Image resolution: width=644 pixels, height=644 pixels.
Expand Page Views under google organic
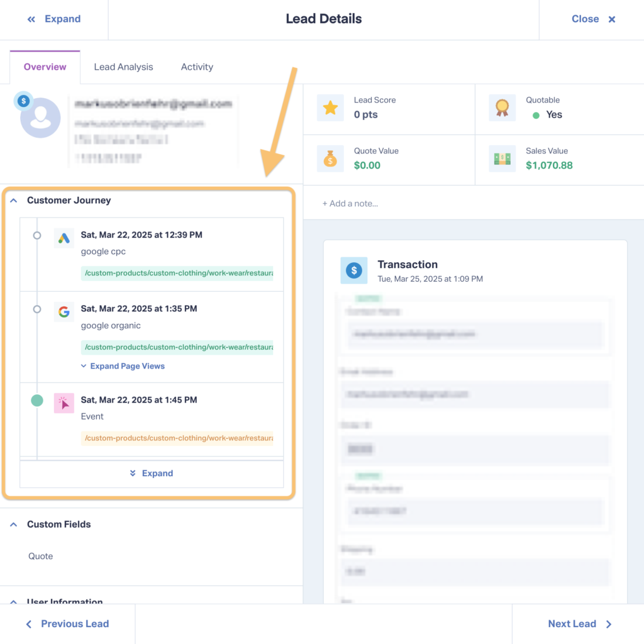click(x=123, y=366)
